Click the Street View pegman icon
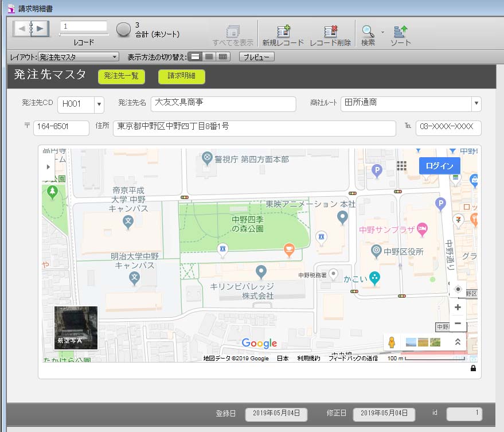The height and width of the screenshot is (432, 504). (x=392, y=343)
